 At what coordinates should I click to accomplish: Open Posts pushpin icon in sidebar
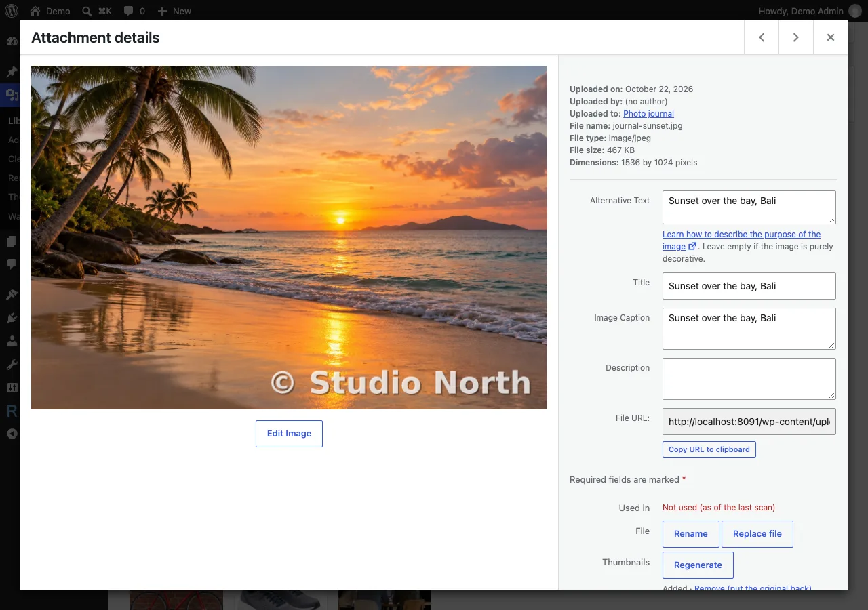tap(12, 71)
